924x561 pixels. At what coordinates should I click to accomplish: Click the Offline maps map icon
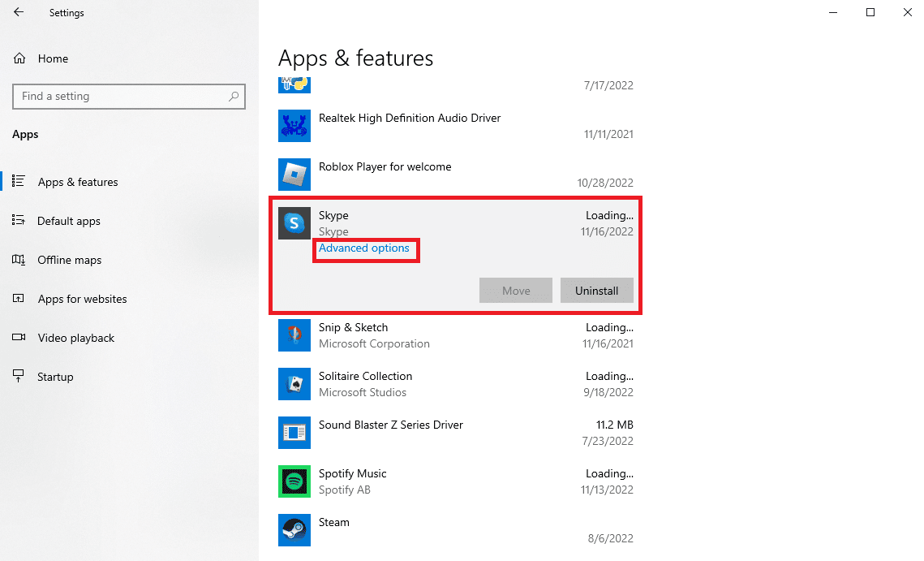click(x=19, y=260)
